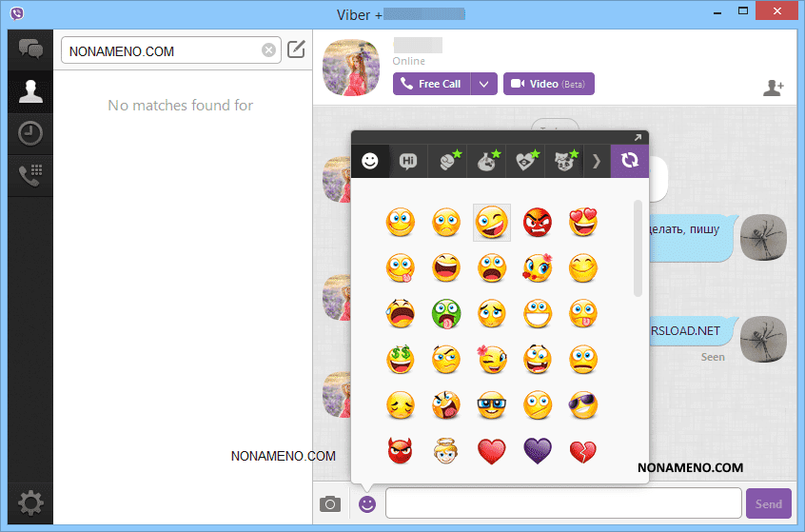Expand the Free Call dropdown arrow
This screenshot has width=805, height=532.
(x=484, y=84)
